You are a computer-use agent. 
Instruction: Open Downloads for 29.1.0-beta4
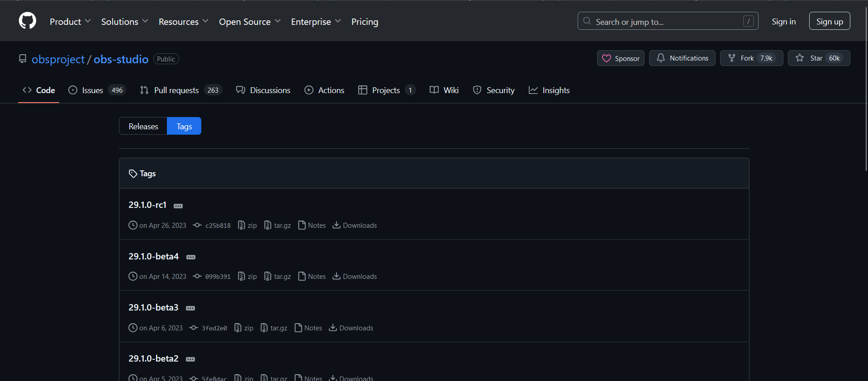(x=355, y=277)
